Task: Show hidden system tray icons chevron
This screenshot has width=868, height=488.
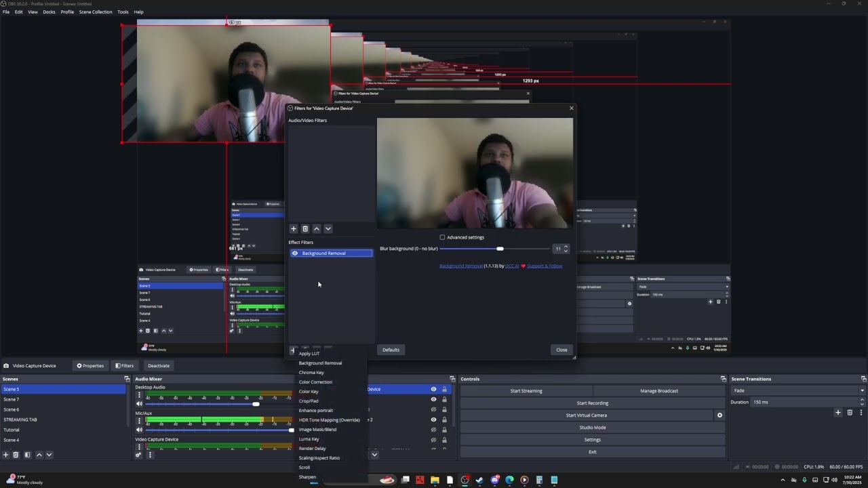Action: [x=783, y=480]
